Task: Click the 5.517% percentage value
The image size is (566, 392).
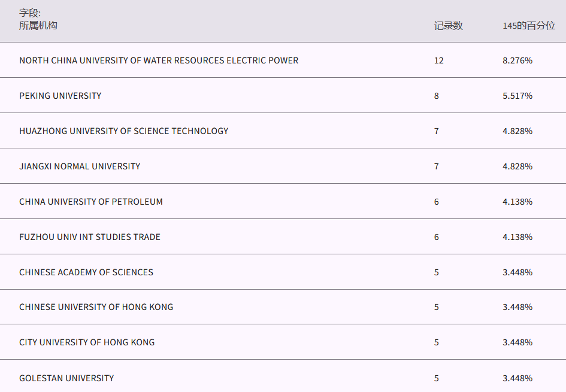Action: (x=517, y=96)
